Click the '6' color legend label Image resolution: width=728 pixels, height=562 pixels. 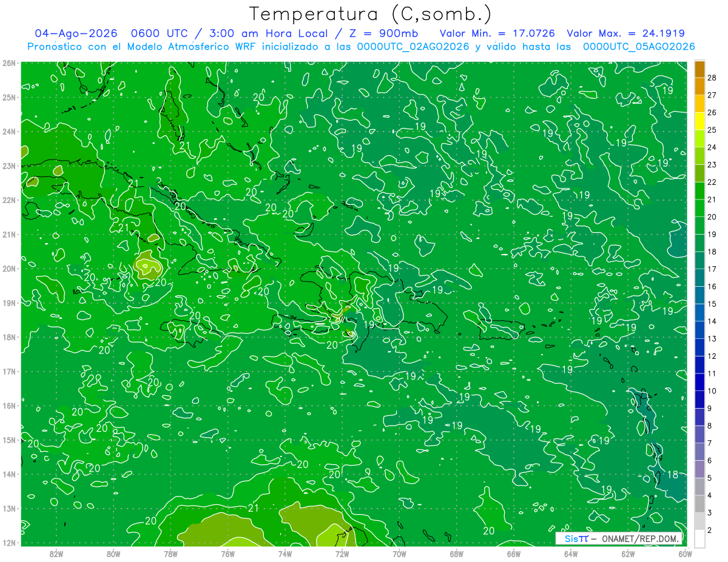point(710,461)
